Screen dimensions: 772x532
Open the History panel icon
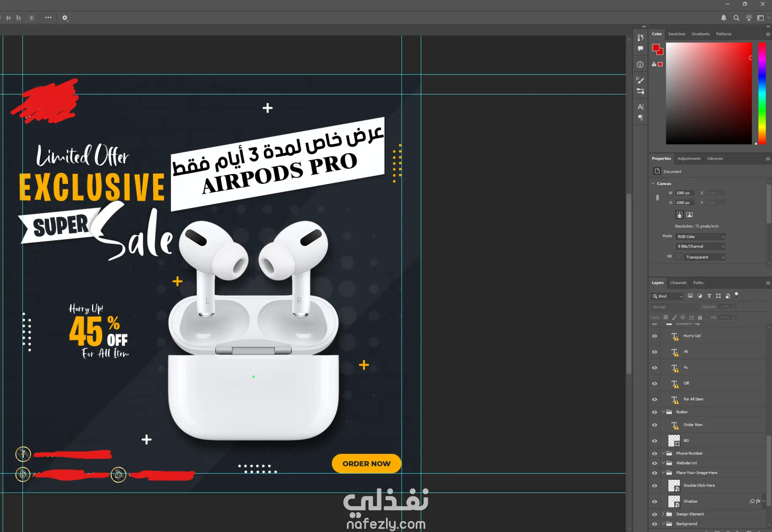[641, 37]
